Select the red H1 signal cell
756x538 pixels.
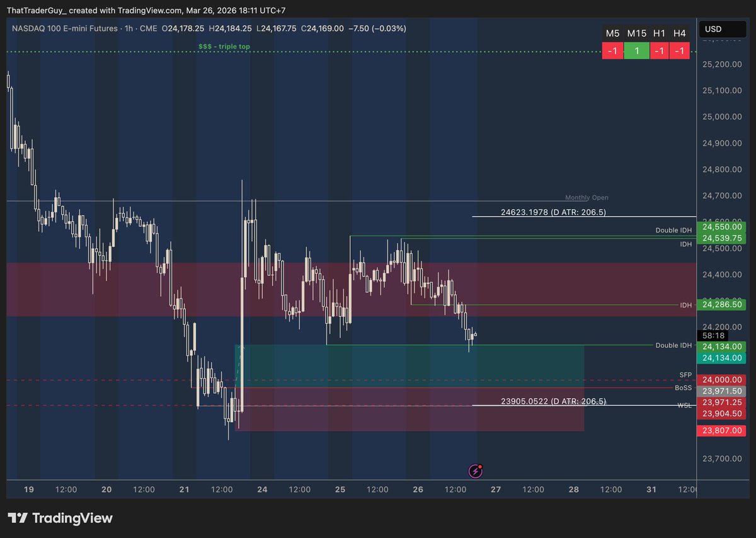click(660, 50)
